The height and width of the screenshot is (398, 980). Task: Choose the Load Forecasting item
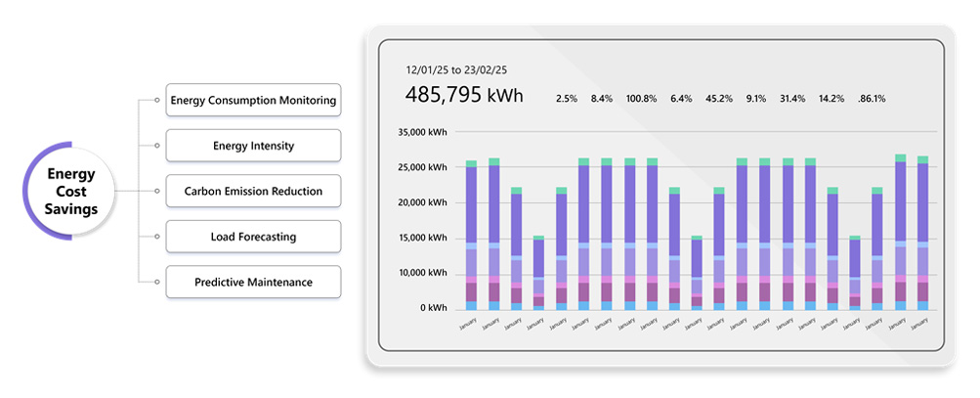(253, 237)
